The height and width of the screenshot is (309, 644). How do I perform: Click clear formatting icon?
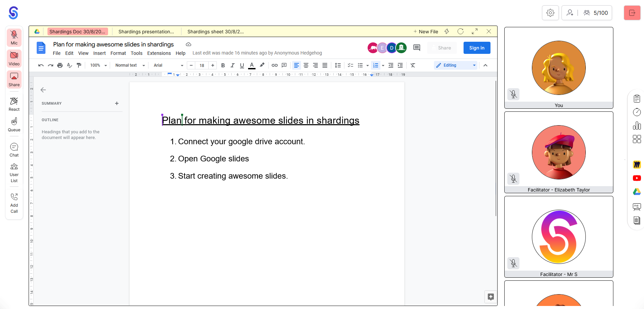413,65
